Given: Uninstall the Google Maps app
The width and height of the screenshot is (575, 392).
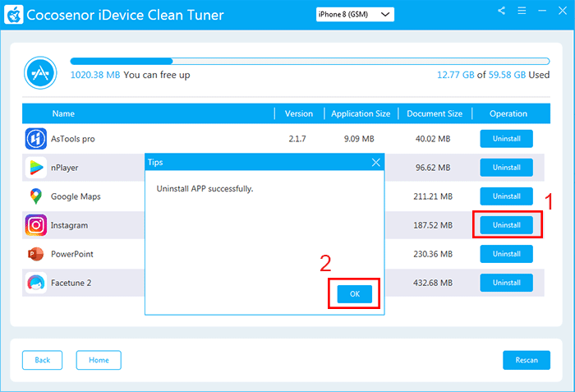Looking at the screenshot, I should click(507, 196).
